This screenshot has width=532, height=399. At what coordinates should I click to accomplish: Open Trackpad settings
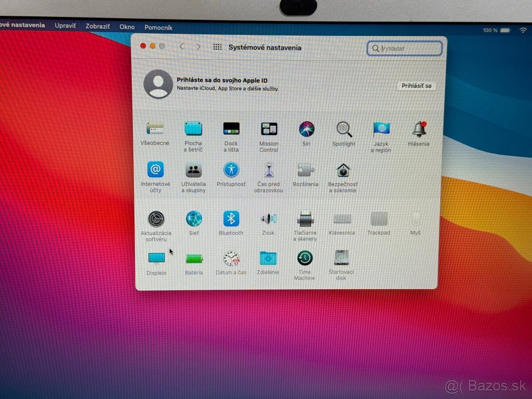pos(379,218)
